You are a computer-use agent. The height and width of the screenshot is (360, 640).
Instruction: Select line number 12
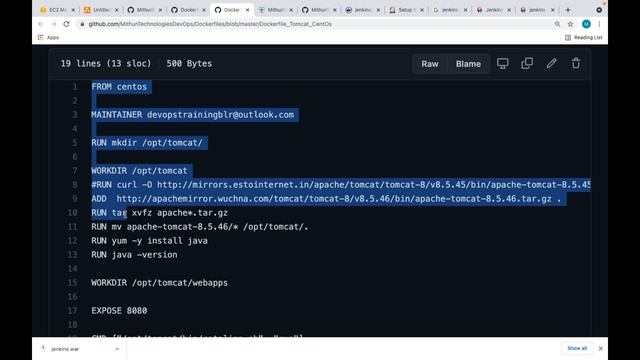pos(72,241)
